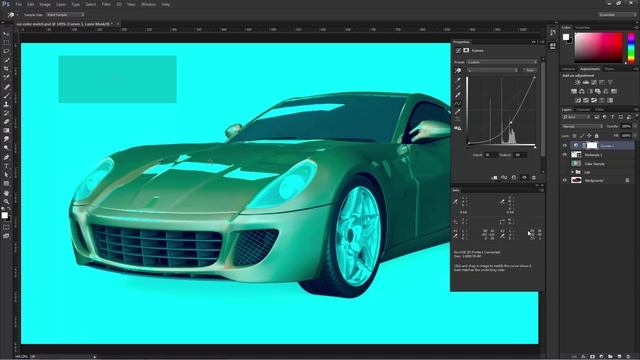The width and height of the screenshot is (640, 360).
Task: Expand the Lab layer group
Action: [573, 172]
